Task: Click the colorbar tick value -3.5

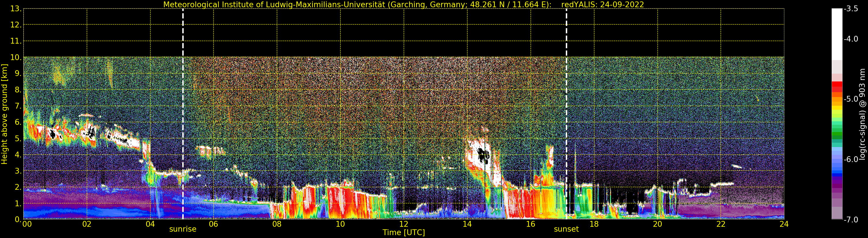Action: pyautogui.click(x=851, y=9)
